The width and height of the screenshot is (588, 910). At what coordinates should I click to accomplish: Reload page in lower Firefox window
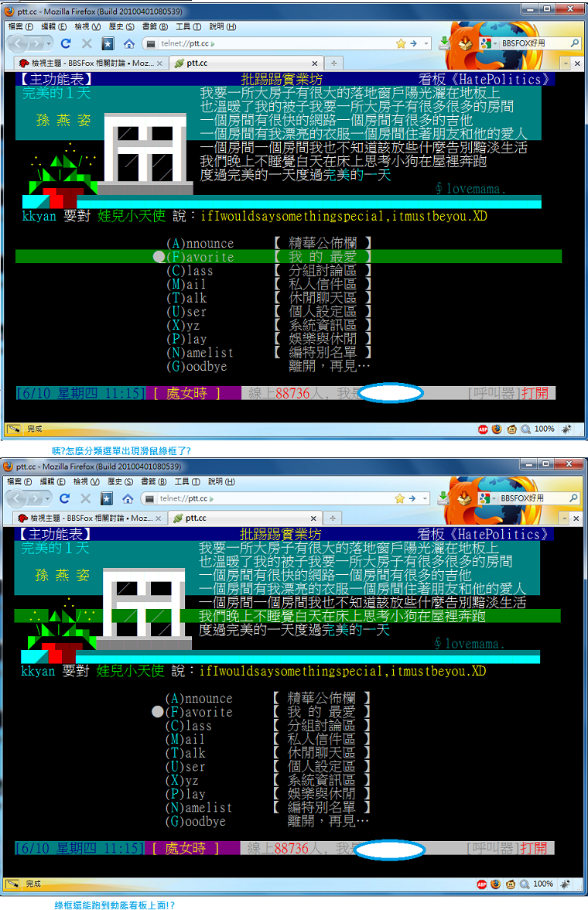tap(64, 498)
